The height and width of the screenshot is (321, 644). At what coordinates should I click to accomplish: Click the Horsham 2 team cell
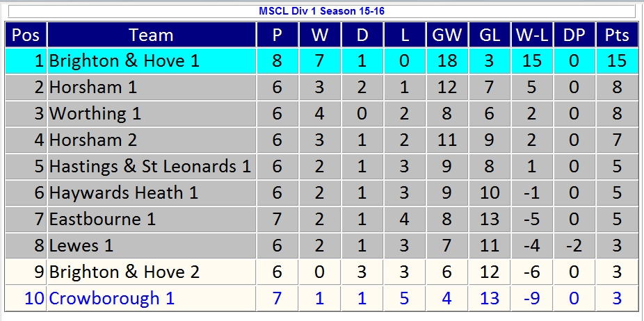[x=93, y=140]
